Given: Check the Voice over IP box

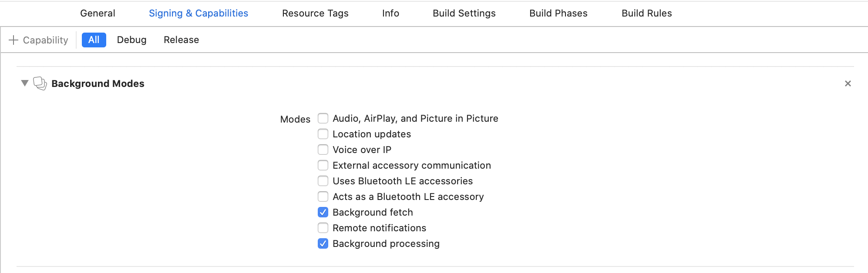Looking at the screenshot, I should coord(323,150).
